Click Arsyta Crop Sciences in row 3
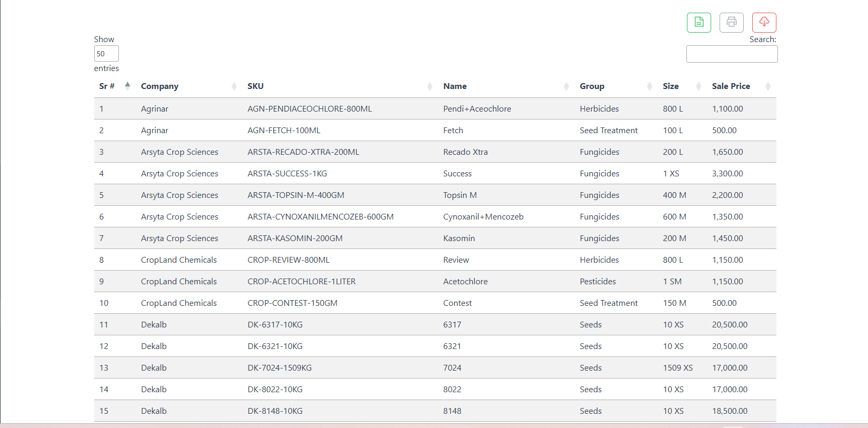Viewport: 868px width, 428px height. [179, 152]
